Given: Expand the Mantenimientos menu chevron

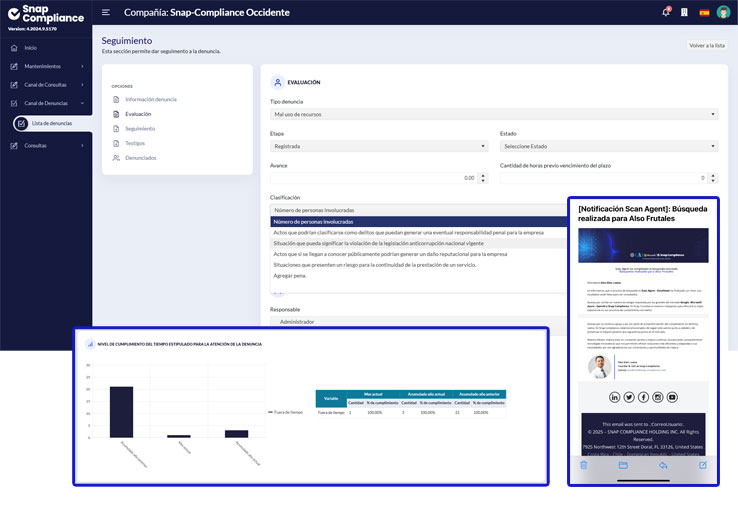Looking at the screenshot, I should click(x=82, y=66).
